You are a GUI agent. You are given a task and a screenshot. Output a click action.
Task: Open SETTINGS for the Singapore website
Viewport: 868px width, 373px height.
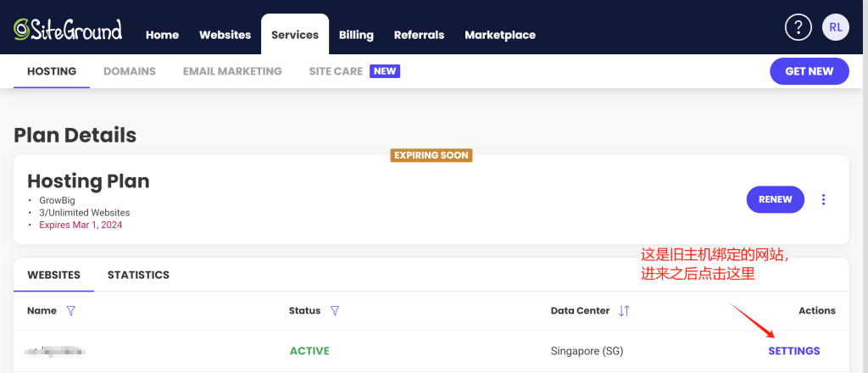(x=793, y=351)
